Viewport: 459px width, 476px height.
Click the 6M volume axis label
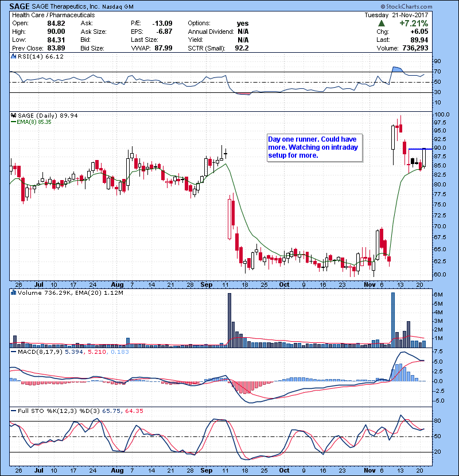438,295
